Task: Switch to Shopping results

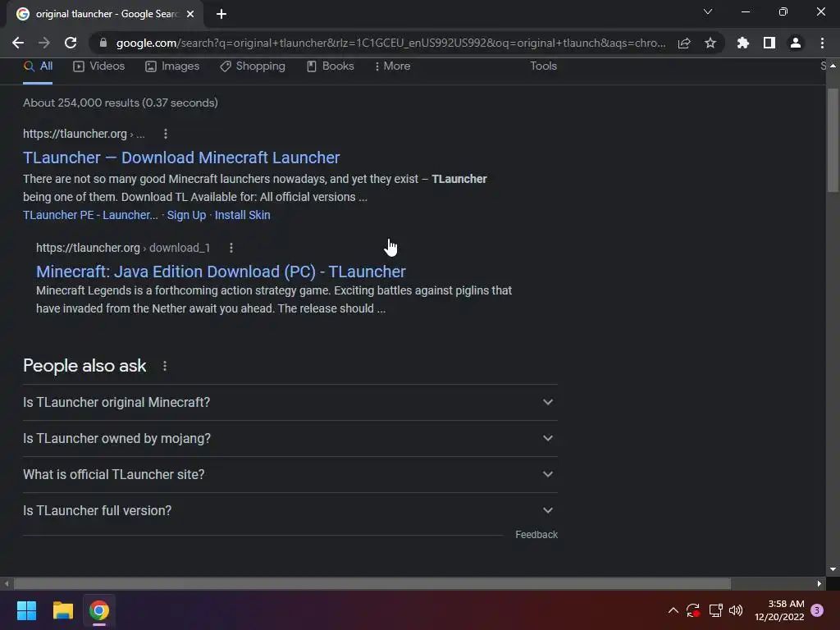Action: tap(253, 66)
